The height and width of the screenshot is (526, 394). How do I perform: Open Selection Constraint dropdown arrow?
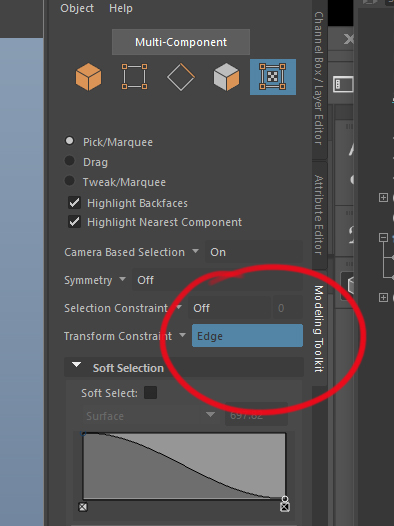[179, 307]
